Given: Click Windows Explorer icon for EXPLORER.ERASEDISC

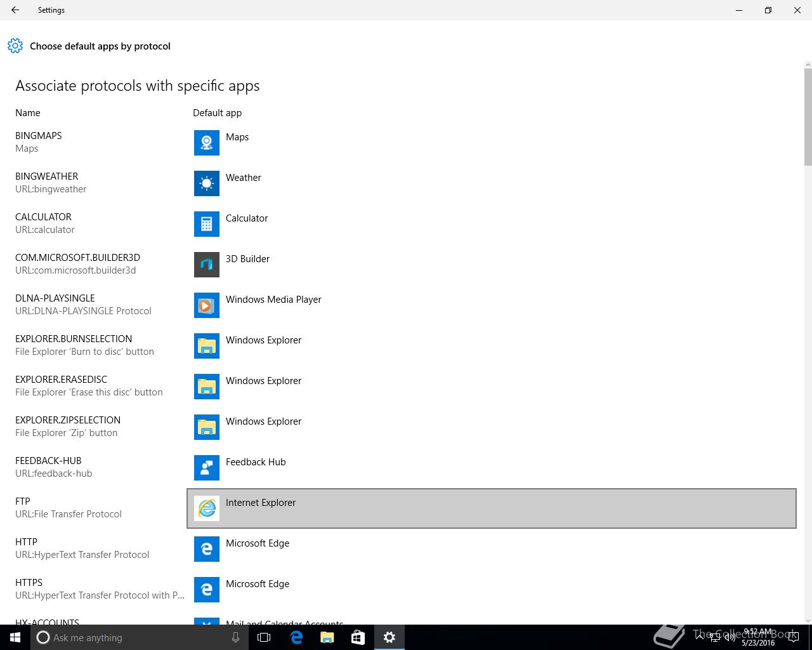Looking at the screenshot, I should [207, 387].
